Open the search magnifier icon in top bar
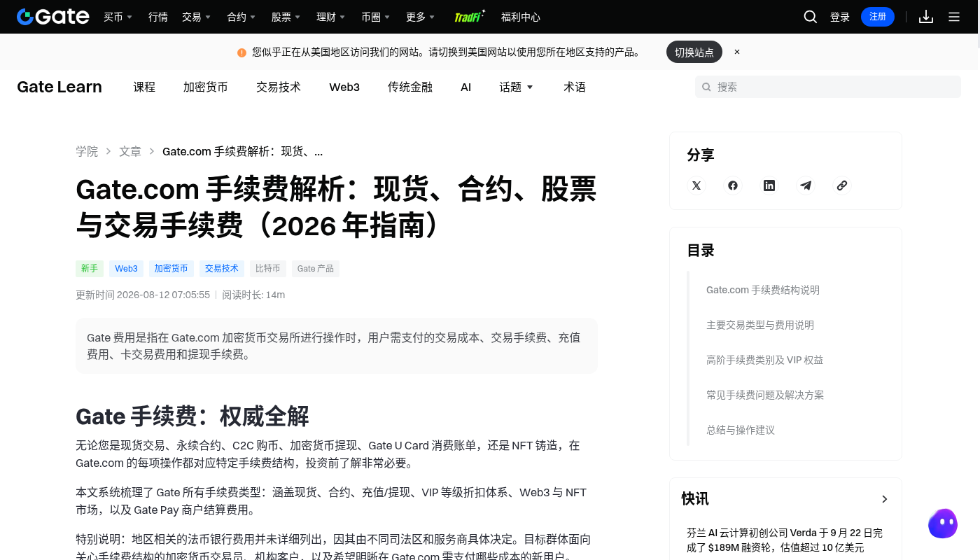The height and width of the screenshot is (560, 980). (811, 17)
